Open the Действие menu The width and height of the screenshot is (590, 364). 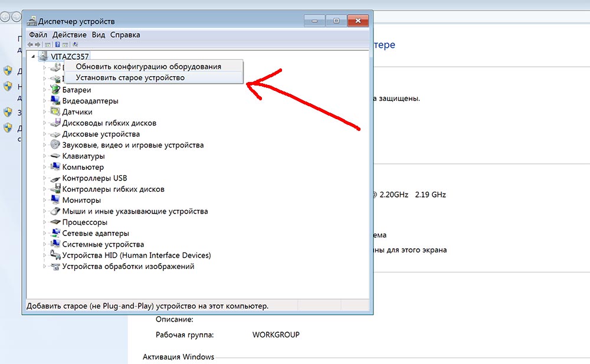pos(70,35)
